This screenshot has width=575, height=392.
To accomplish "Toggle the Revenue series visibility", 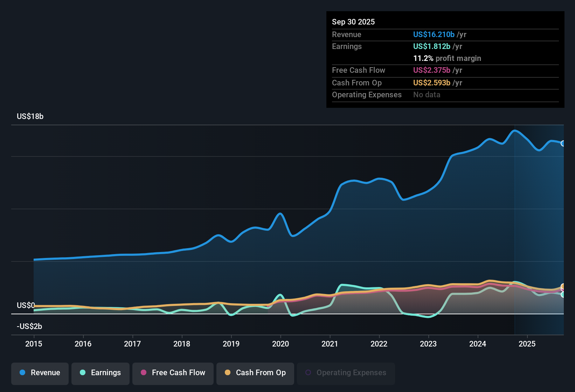I will [x=40, y=373].
